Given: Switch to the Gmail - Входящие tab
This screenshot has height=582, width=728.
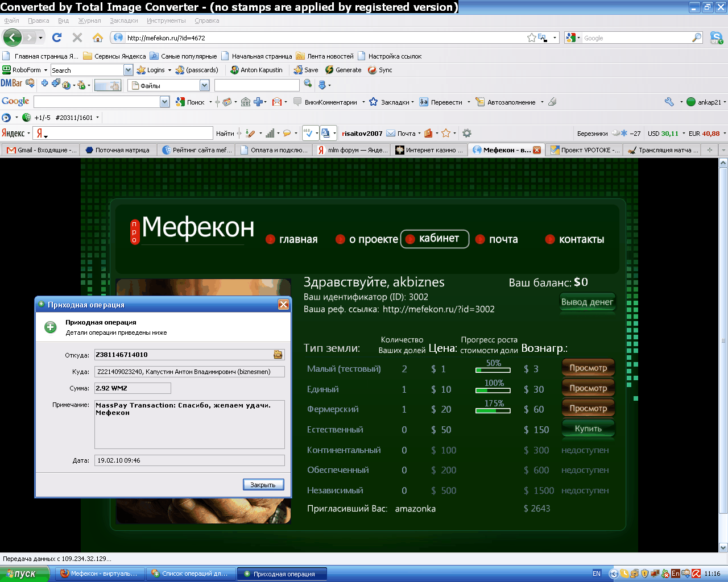Looking at the screenshot, I should click(x=41, y=150).
